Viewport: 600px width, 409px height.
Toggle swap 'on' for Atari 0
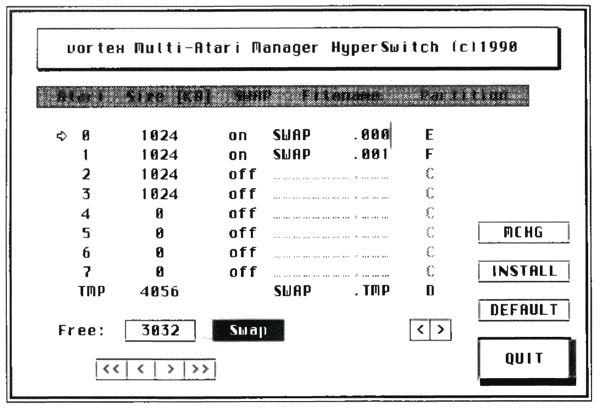coord(236,133)
